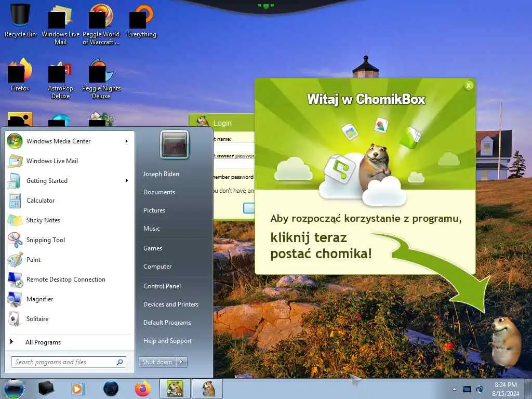
Task: Open AstroPop Deluxe desktop shortcut
Action: coord(60,79)
